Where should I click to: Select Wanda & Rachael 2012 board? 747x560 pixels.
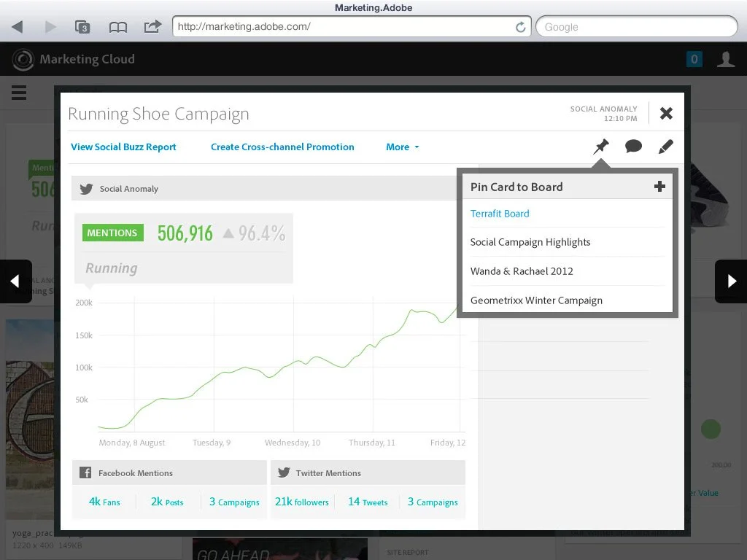click(522, 271)
